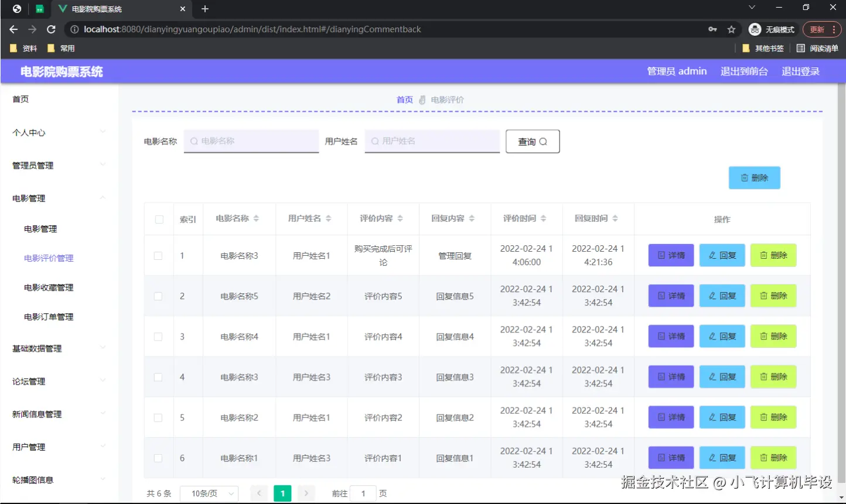Screen dimensions: 846x504
Task: Click the browser address bar URL
Action: 253,29
